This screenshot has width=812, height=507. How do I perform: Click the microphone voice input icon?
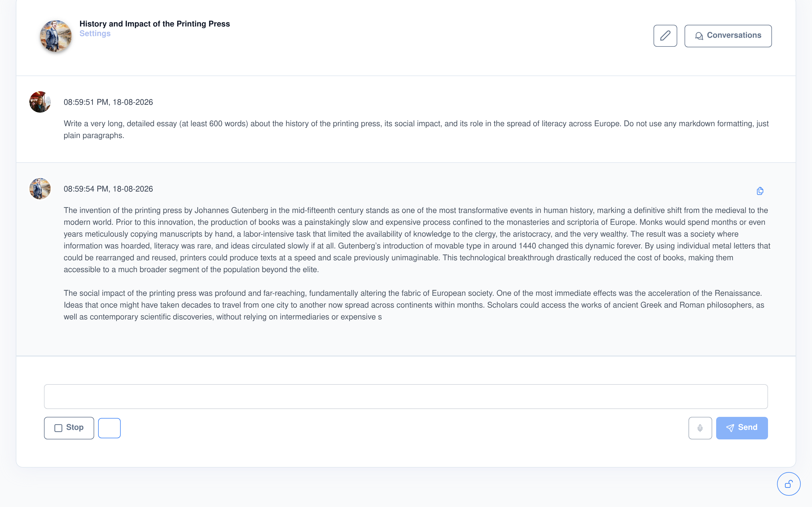[700, 428]
